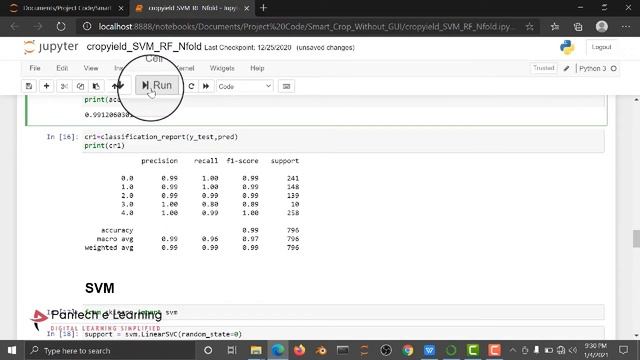Click the notebook scrollbar down arrow

(x=636, y=336)
